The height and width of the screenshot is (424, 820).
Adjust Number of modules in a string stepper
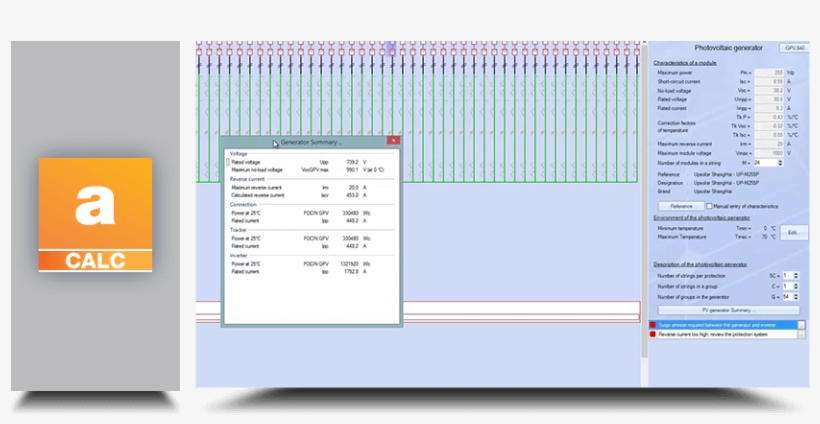pos(780,163)
